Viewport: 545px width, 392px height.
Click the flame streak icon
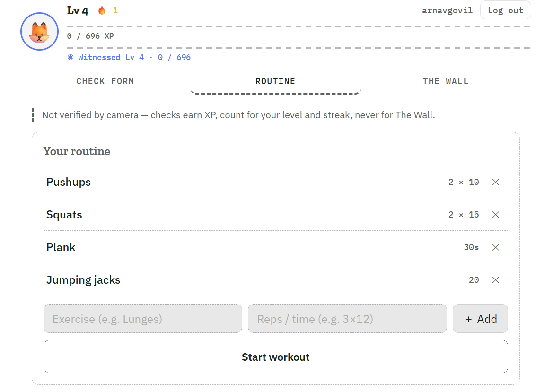point(102,10)
